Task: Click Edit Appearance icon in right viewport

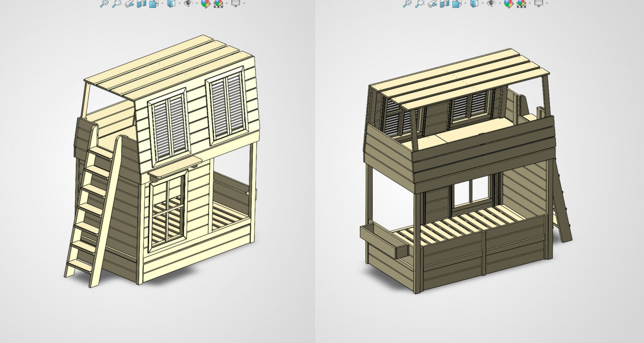Action: tap(508, 4)
